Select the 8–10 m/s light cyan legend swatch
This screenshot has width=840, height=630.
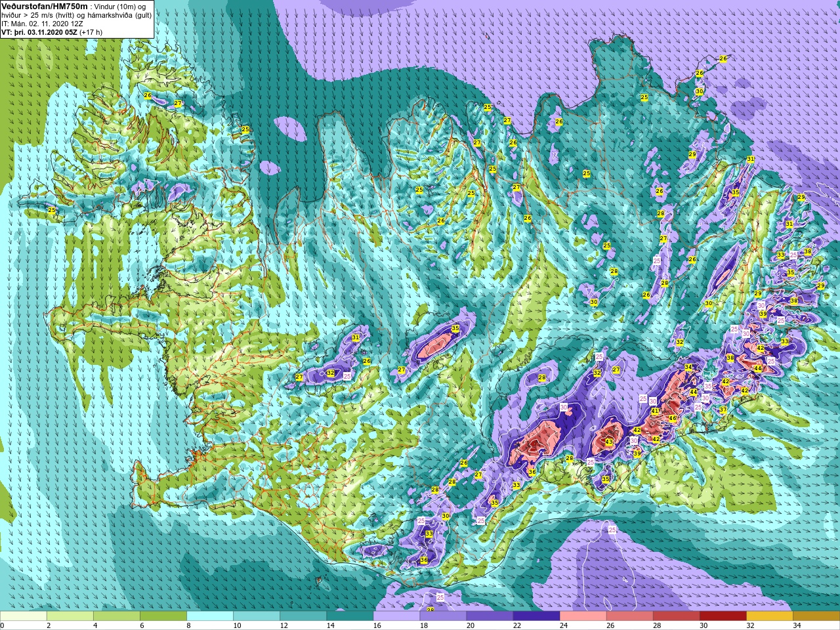click(x=210, y=616)
